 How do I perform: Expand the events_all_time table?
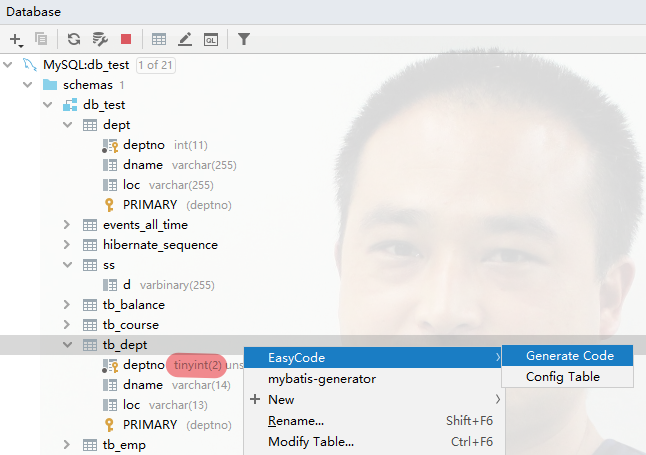67,225
